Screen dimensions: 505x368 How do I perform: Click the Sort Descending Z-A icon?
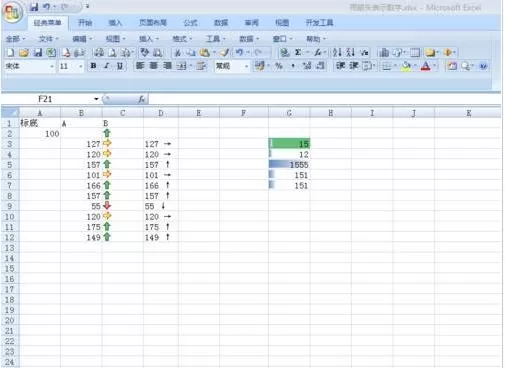[350, 52]
